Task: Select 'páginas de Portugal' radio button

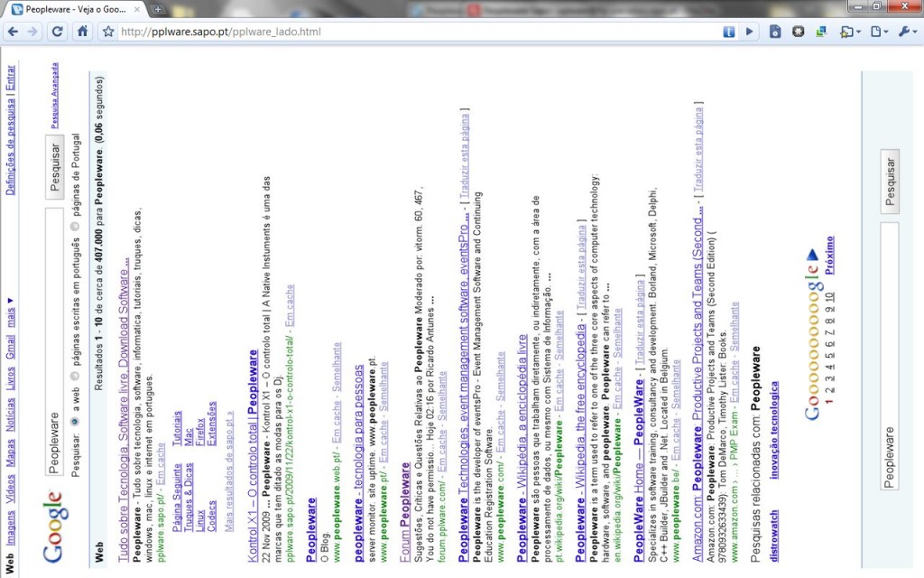Action: click(x=75, y=227)
